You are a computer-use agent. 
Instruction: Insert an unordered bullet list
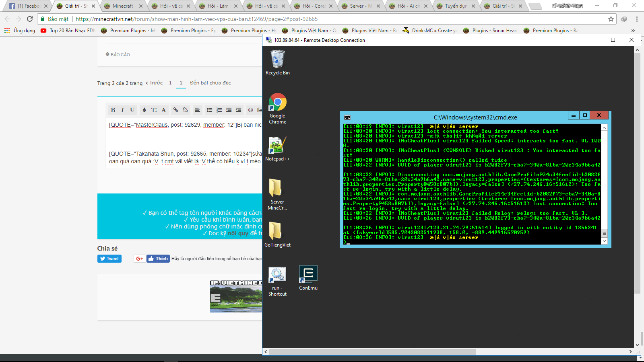coord(209,110)
